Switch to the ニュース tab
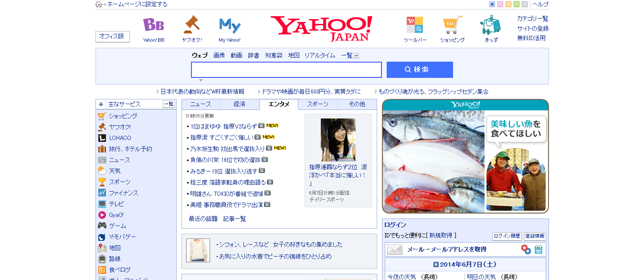Screen dimensions: 644x280 201,104
